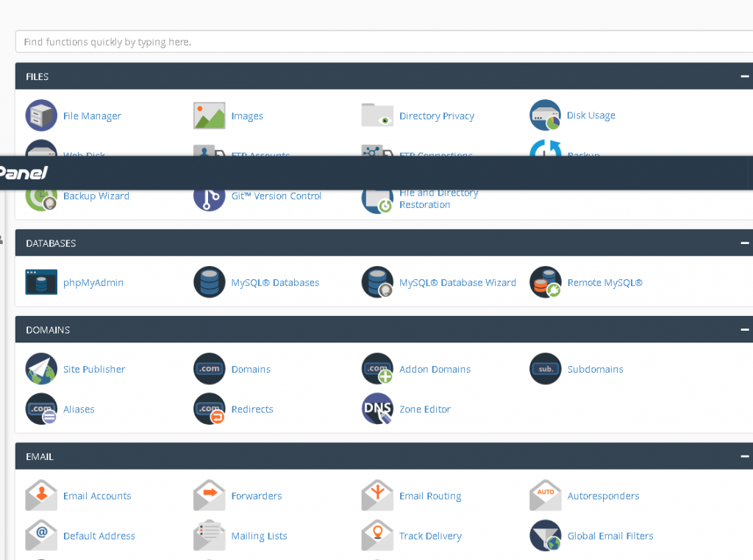
Task: Open the 'Email Accounts' text link
Action: [x=97, y=496]
